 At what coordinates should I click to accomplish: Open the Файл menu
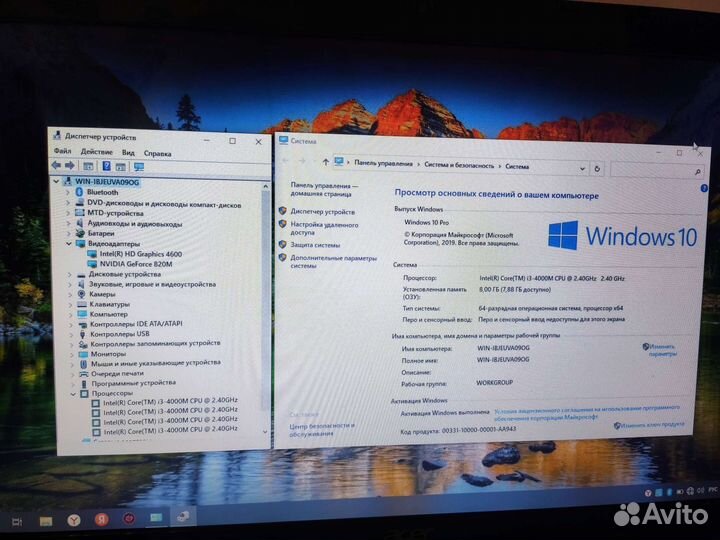point(62,151)
